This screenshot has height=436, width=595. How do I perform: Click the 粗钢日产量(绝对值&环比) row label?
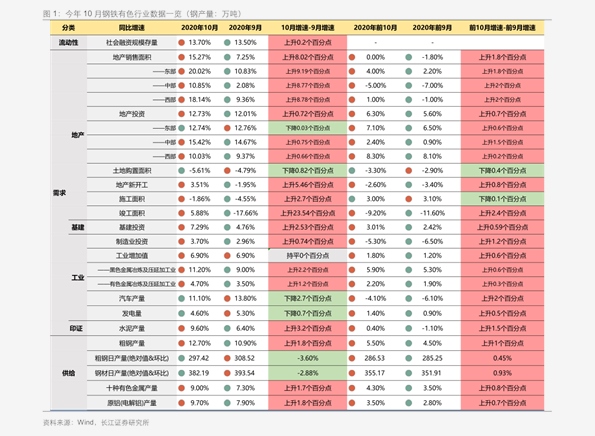132,358
